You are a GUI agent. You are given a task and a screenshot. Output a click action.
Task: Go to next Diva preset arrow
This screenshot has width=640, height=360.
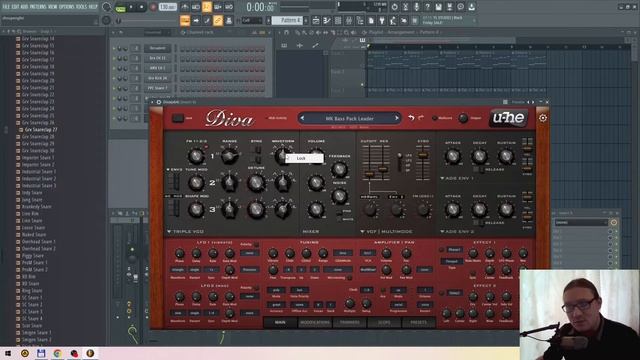point(396,118)
